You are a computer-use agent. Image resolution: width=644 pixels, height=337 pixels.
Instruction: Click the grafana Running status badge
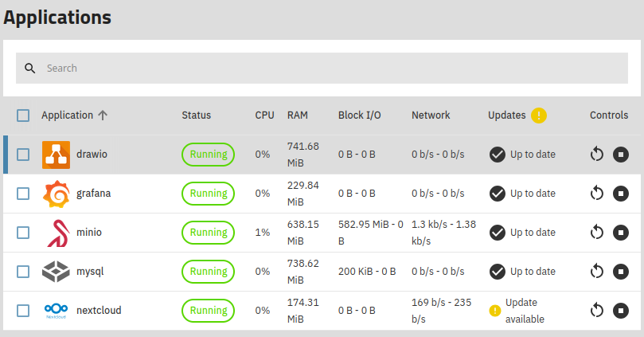[209, 194]
